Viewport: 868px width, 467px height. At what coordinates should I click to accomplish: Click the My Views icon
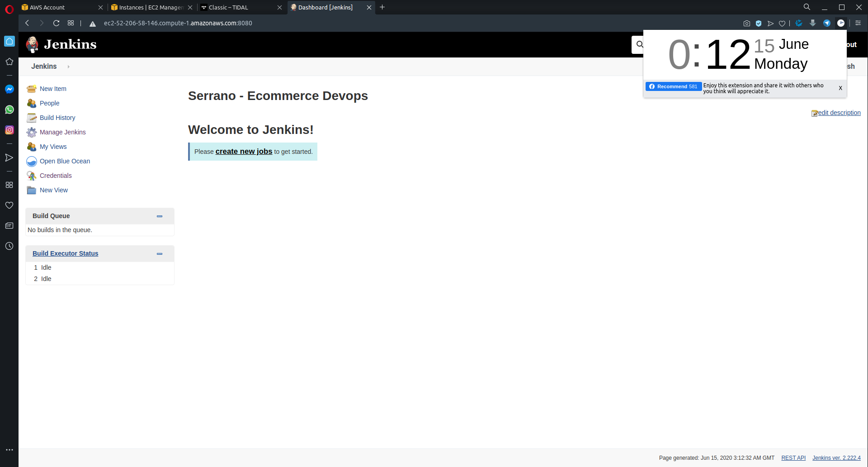point(32,147)
